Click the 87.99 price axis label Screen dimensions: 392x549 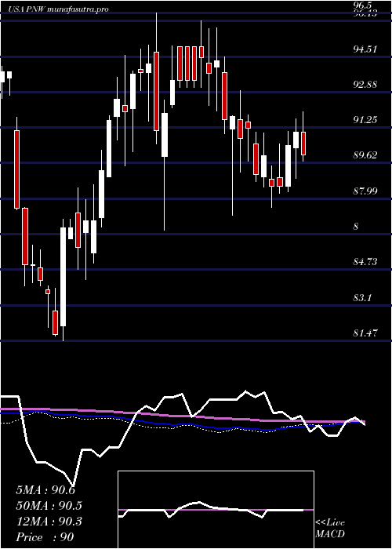pos(365,191)
